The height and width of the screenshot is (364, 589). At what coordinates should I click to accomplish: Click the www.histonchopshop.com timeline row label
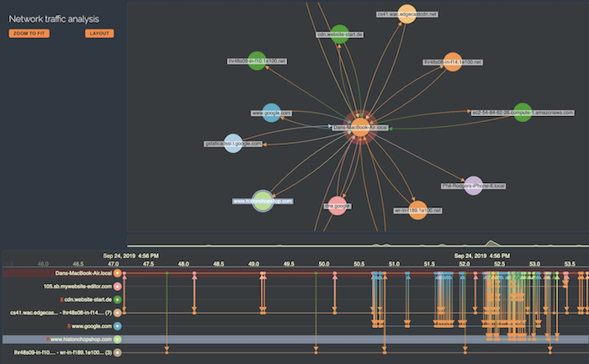pyautogui.click(x=81, y=339)
